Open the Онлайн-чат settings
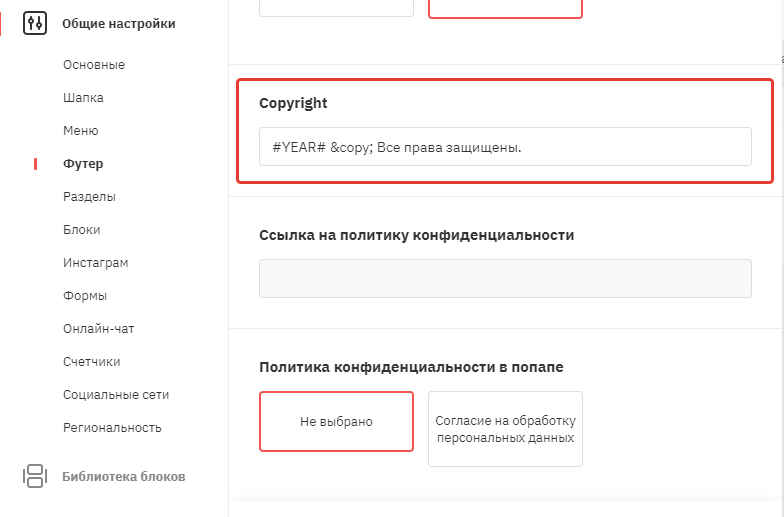784x517 pixels. [98, 329]
